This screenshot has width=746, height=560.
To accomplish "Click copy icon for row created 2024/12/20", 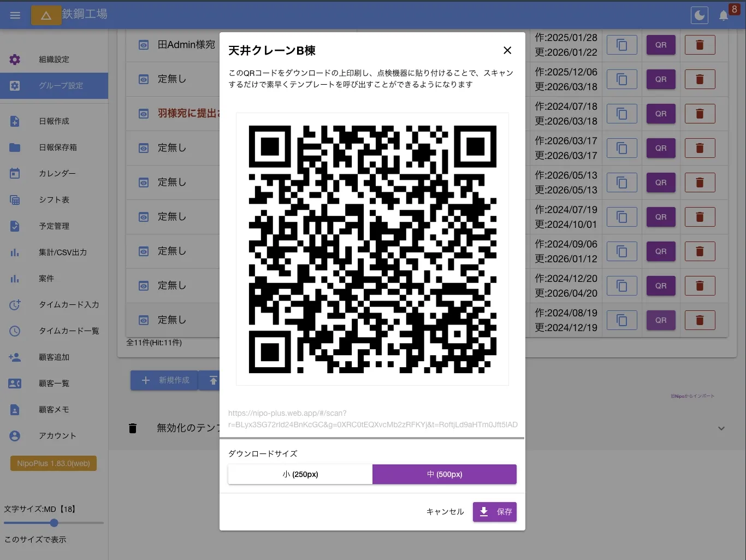I will point(622,286).
